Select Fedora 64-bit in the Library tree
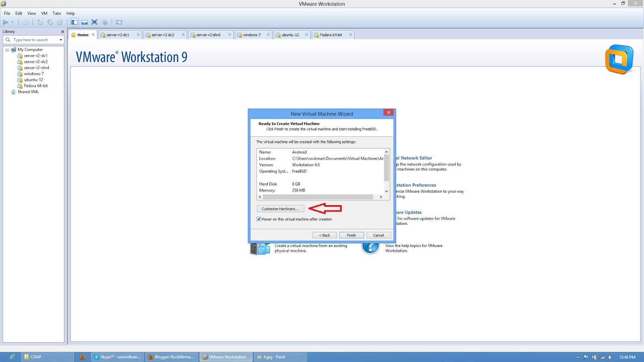Screen dimensions: 644x362 (36, 86)
